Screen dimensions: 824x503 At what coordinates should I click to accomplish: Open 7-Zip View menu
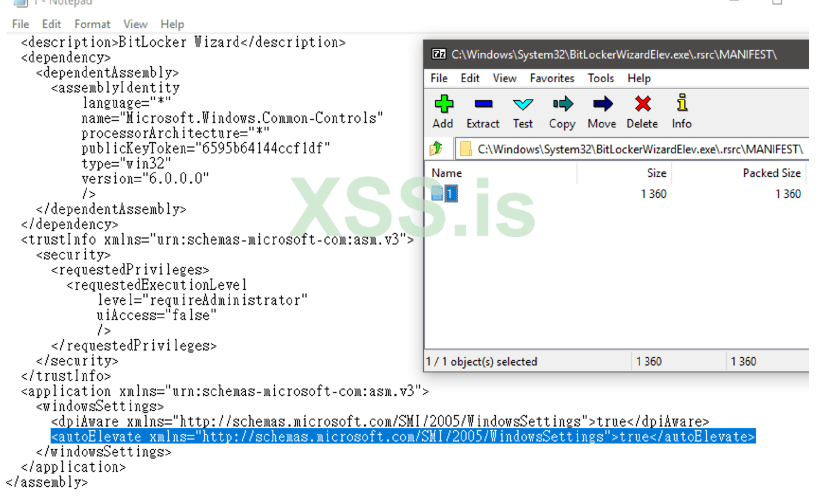[504, 78]
